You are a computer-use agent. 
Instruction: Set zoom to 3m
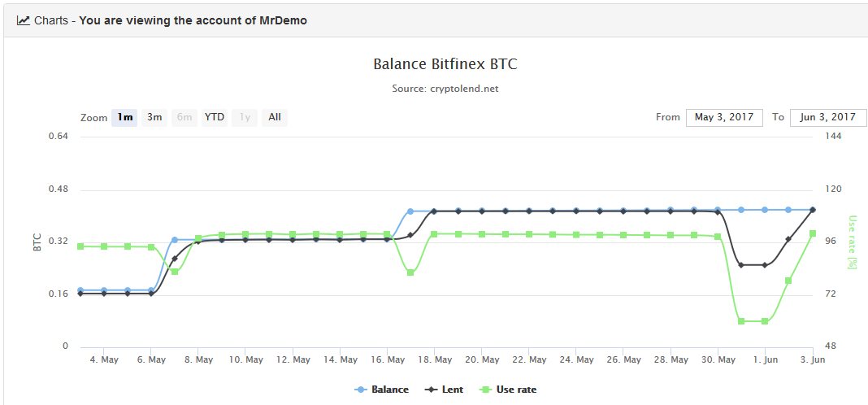pos(154,117)
